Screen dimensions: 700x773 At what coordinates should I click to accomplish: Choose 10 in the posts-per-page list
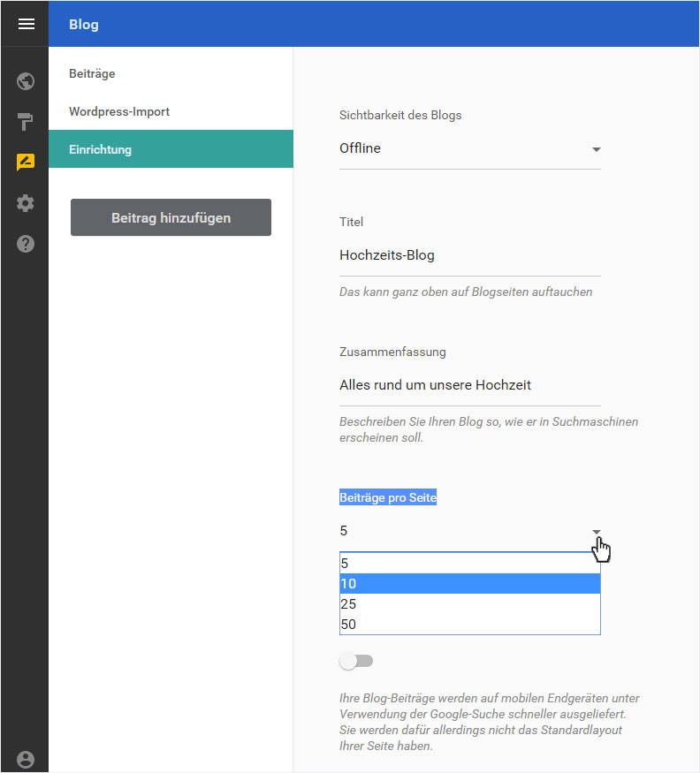click(469, 584)
